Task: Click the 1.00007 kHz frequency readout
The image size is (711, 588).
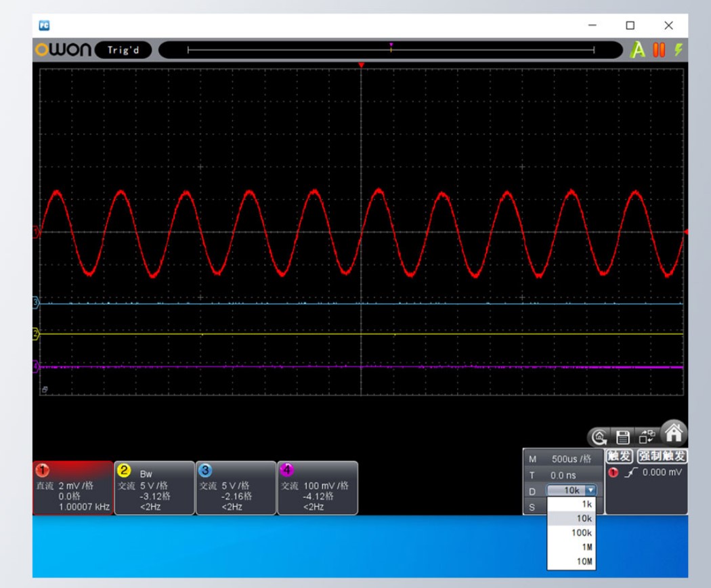Action: point(84,507)
